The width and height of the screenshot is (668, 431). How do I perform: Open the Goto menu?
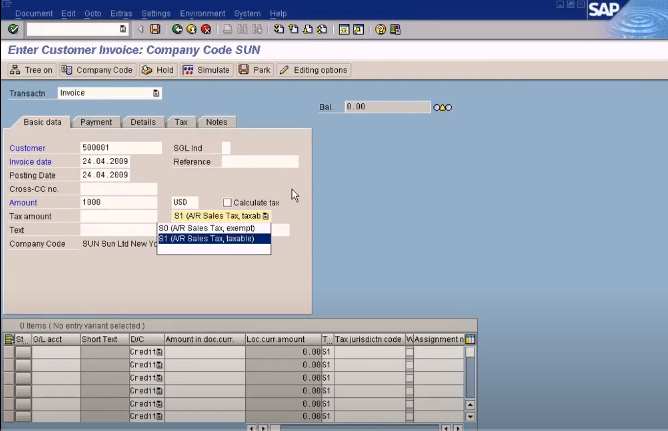pyautogui.click(x=92, y=13)
